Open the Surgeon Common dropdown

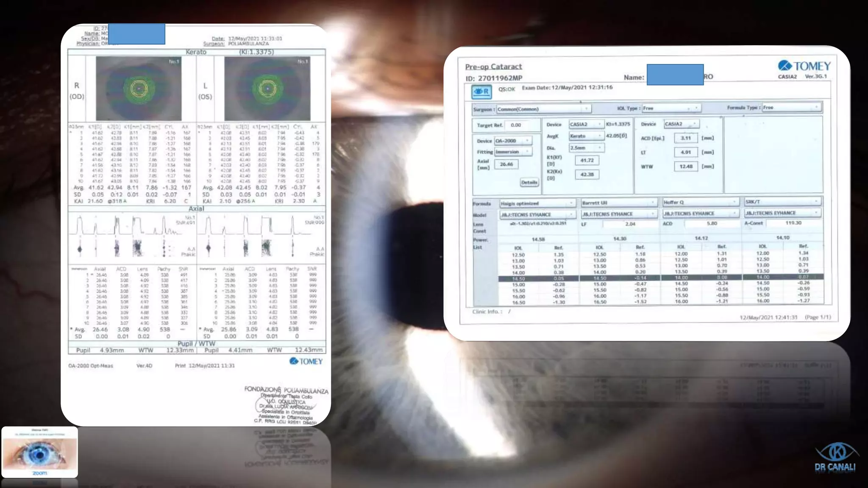543,109
